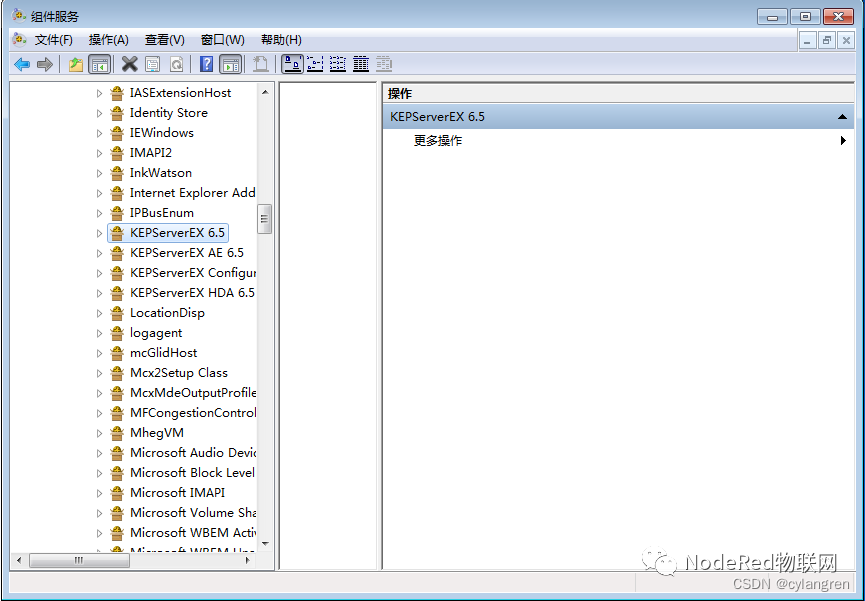
Task: Expand the mcGlidHost tree node
Action: (99, 353)
